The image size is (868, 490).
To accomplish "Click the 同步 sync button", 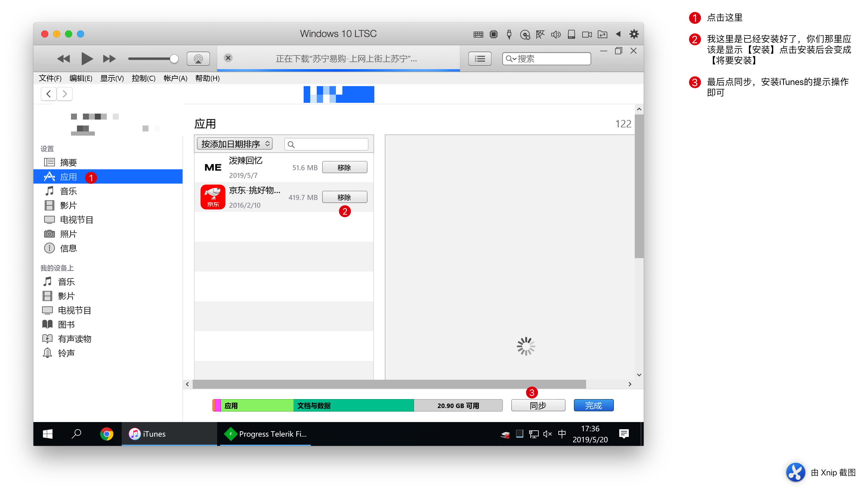I will click(x=538, y=405).
